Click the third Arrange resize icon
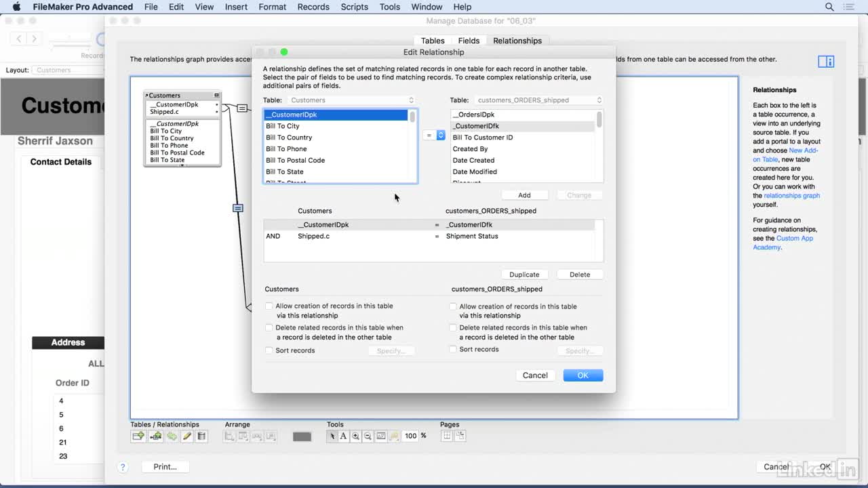The width and height of the screenshot is (868, 488). pos(257,436)
